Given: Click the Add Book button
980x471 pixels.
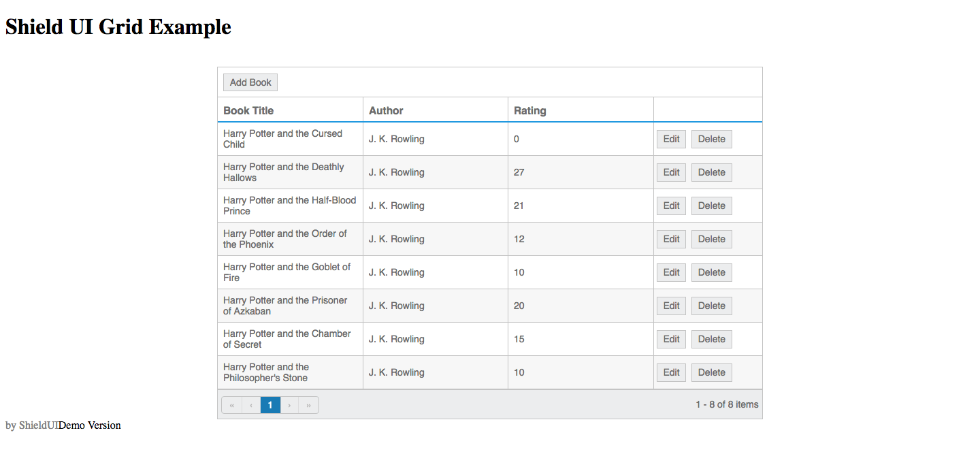Looking at the screenshot, I should point(250,82).
